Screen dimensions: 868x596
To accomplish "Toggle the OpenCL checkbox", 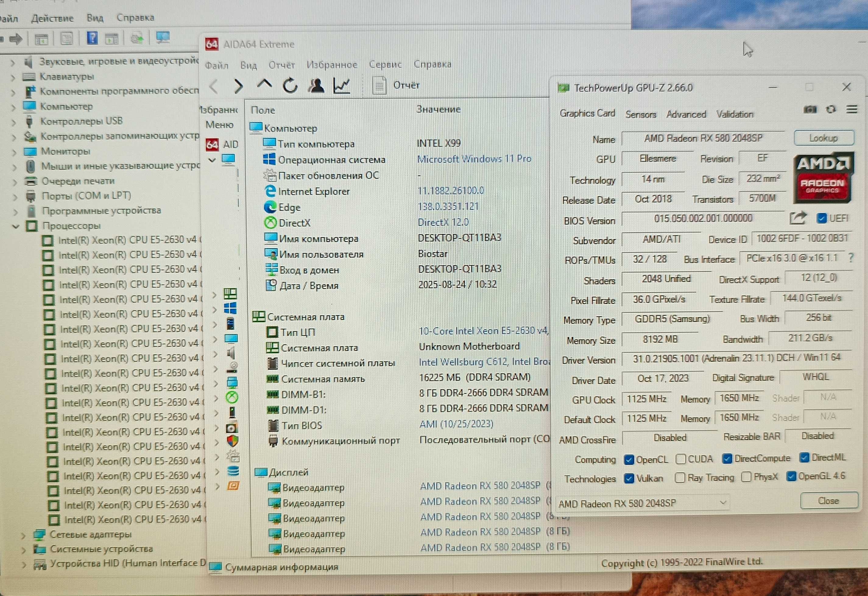I will [x=629, y=460].
